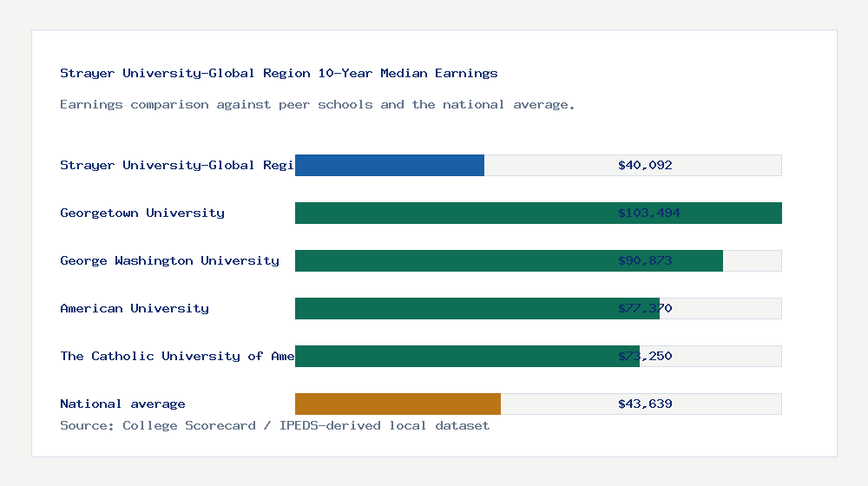
Task: Click the $73,250 value
Action: [x=645, y=356]
